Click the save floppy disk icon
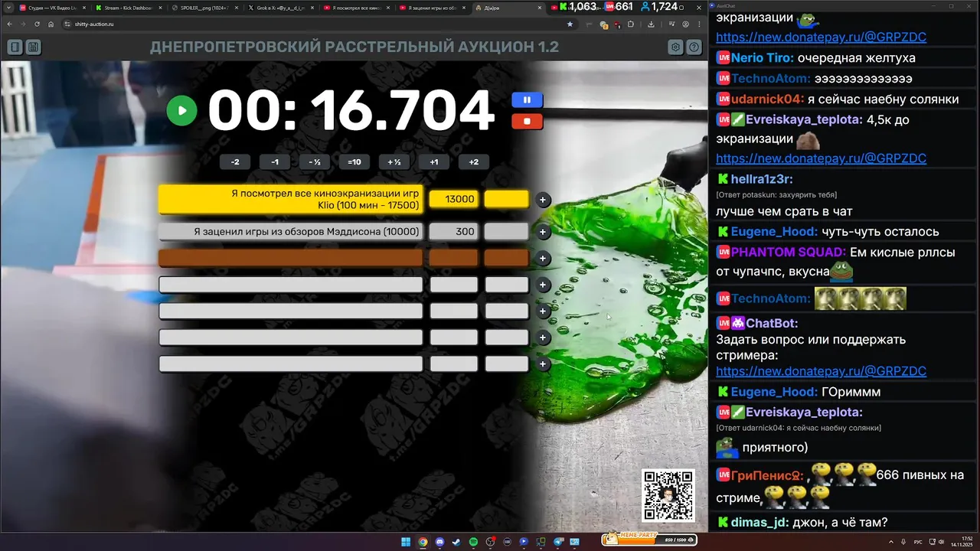This screenshot has width=980, height=551. coord(34,47)
